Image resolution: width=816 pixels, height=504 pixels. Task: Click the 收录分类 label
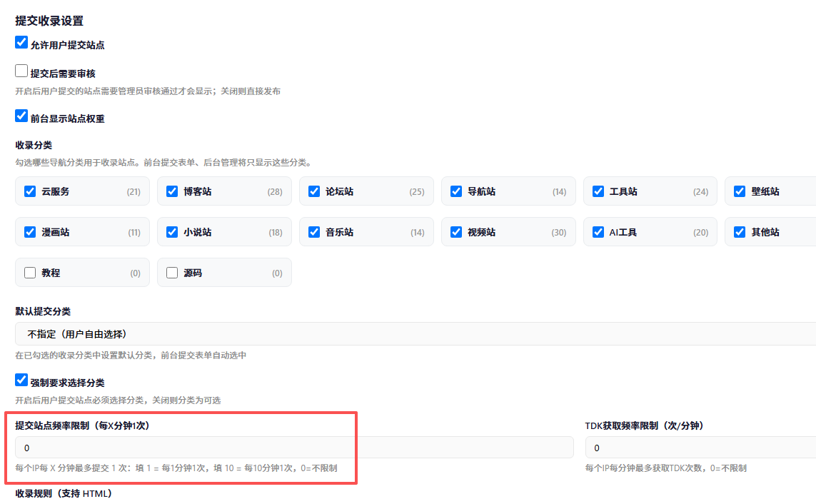(34, 145)
